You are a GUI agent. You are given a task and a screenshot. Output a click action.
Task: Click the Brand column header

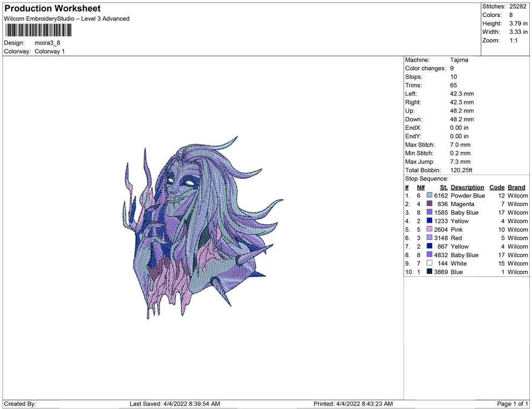point(516,187)
